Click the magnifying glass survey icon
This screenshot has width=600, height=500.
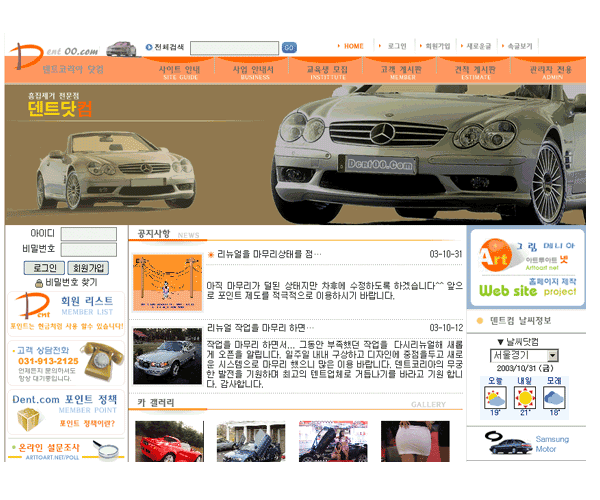click(x=109, y=452)
